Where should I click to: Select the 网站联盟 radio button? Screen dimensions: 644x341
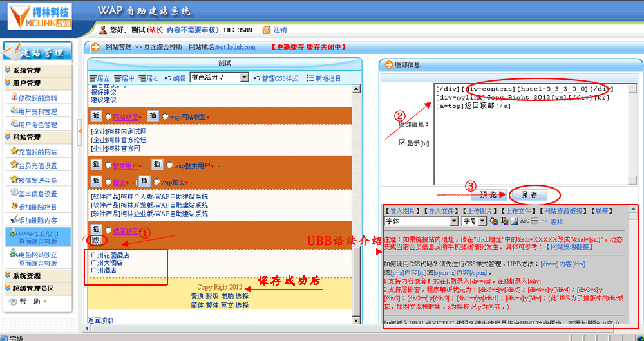pos(108,116)
